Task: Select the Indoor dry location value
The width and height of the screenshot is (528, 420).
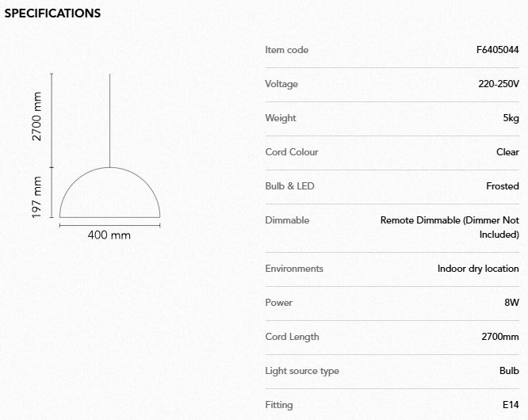Action: 478,269
